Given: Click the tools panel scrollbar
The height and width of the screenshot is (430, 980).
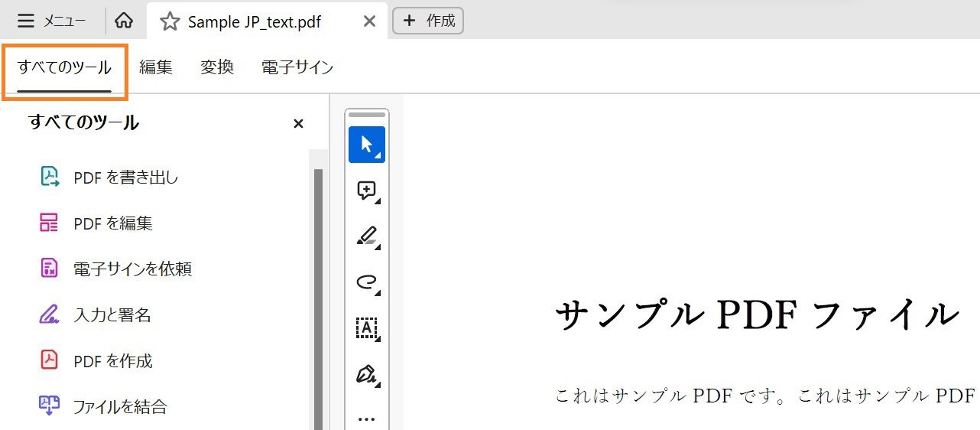Looking at the screenshot, I should pyautogui.click(x=318, y=298).
